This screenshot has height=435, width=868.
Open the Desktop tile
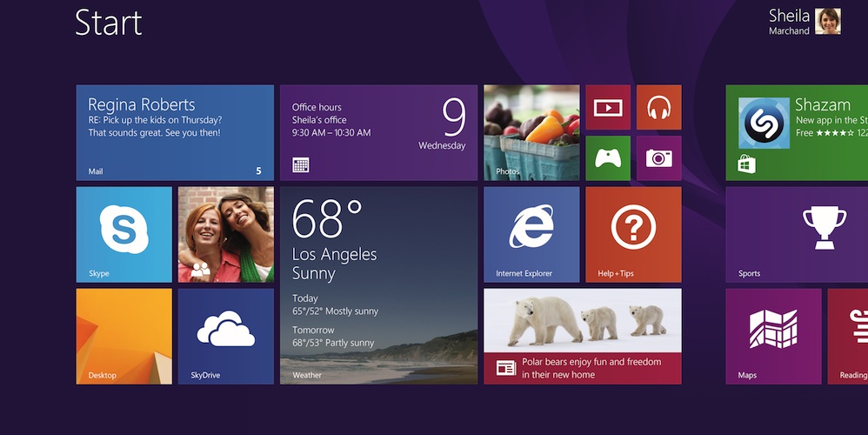pos(124,336)
